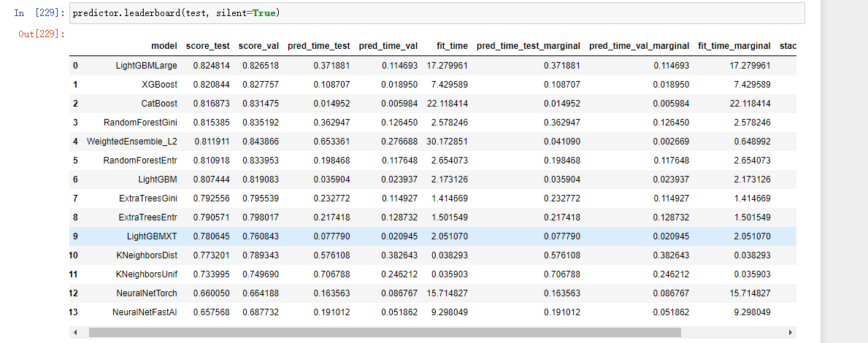Viewport: 868px width, 343px height.
Task: Click the Out[229] output prompt
Action: (x=42, y=34)
